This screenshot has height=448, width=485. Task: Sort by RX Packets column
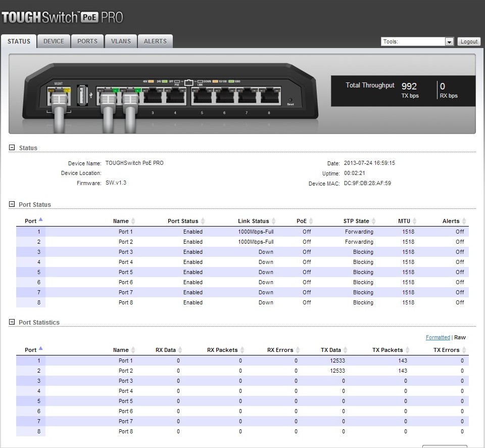[225, 349]
